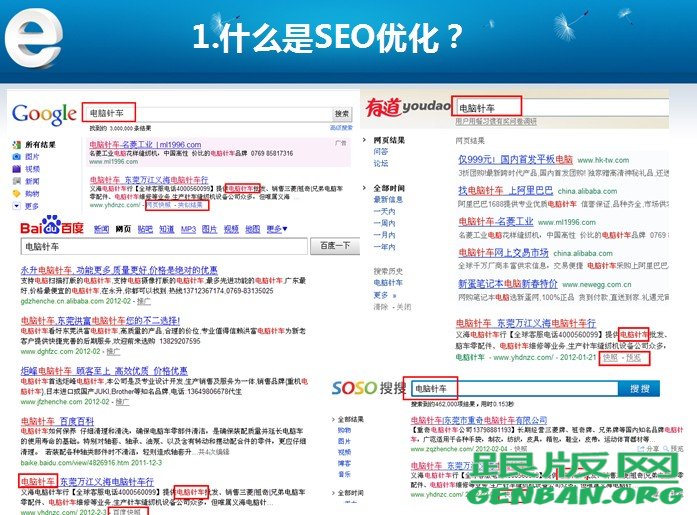
Task: Select Baidu 网页 tab
Action: (123, 229)
